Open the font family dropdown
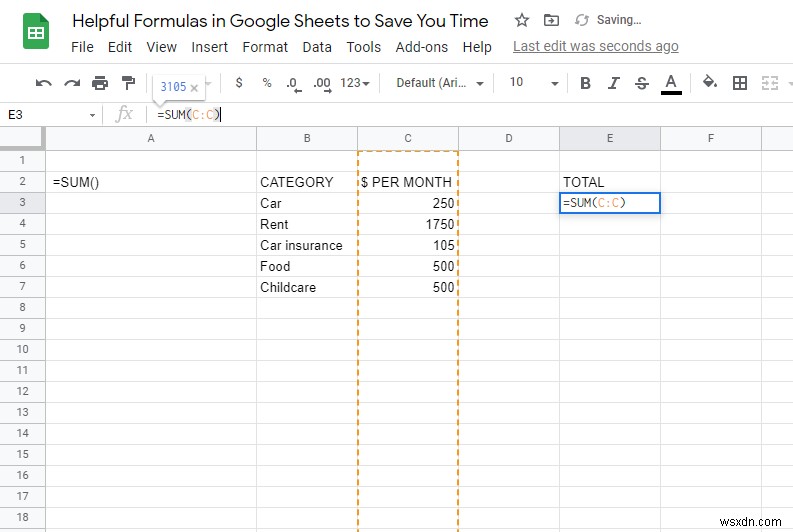 tap(440, 83)
